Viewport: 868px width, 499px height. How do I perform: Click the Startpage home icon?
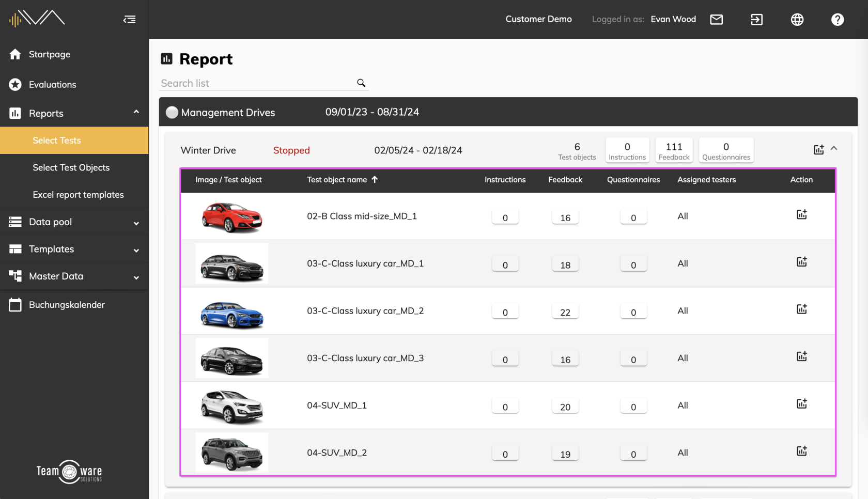coord(15,54)
